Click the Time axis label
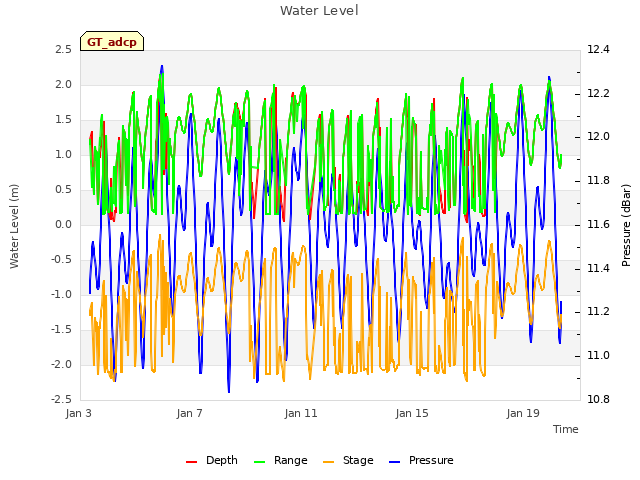This screenshot has width=640, height=480. (x=566, y=429)
